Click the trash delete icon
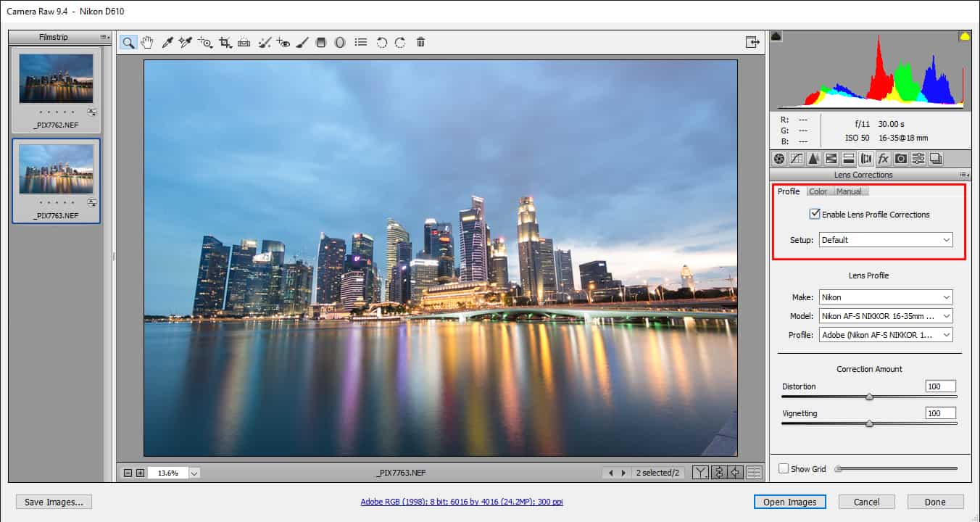This screenshot has width=980, height=522. (x=420, y=43)
